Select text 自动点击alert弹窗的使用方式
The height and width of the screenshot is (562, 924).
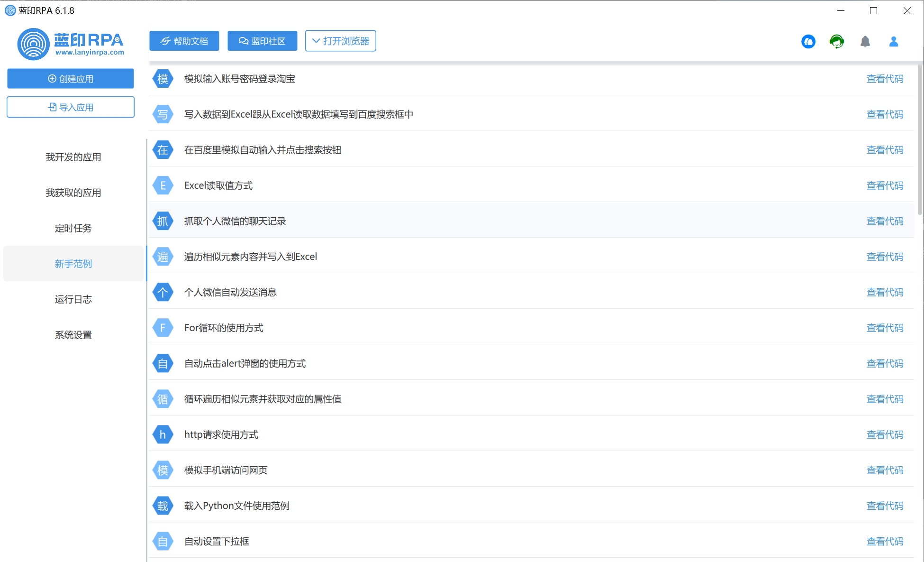pos(245,363)
